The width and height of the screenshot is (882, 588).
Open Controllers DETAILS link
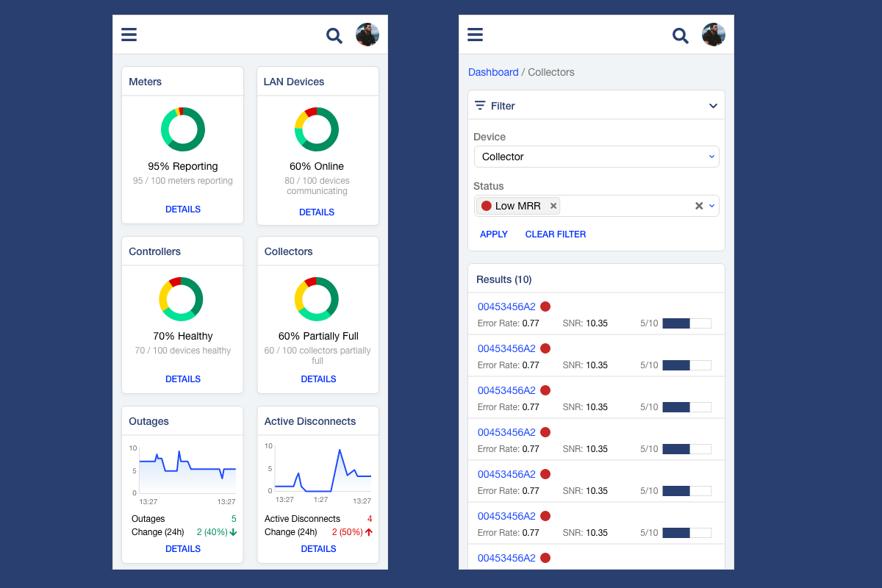183,379
